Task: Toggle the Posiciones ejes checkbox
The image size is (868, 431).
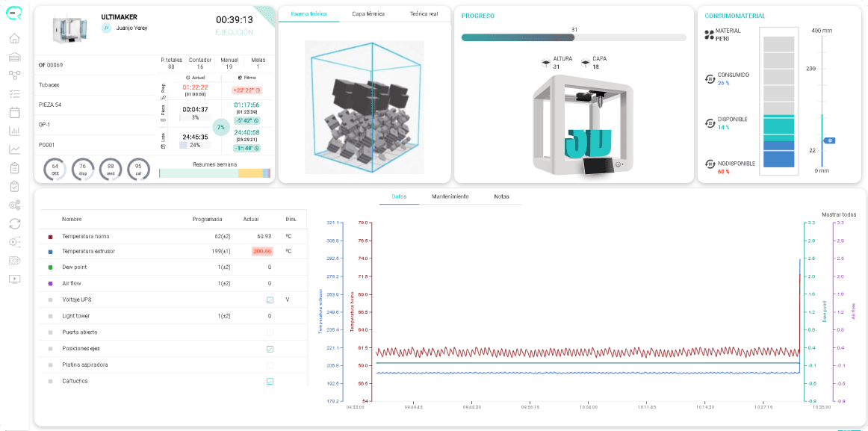Action: click(270, 349)
